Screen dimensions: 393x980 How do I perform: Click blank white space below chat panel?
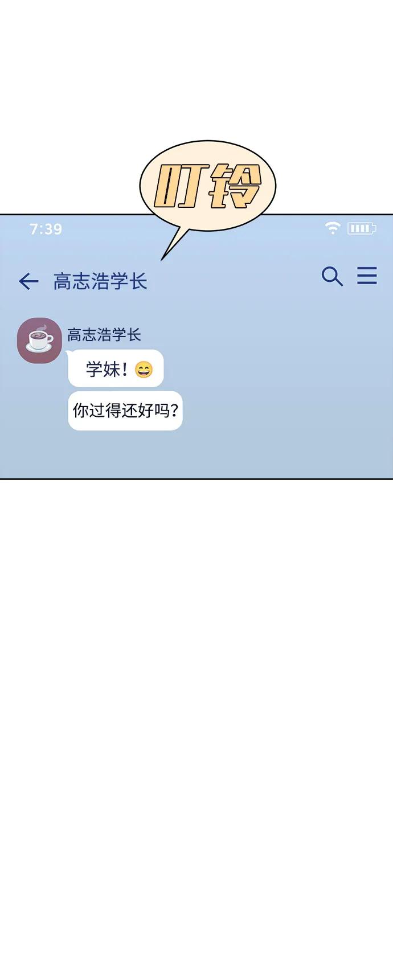coord(197,729)
